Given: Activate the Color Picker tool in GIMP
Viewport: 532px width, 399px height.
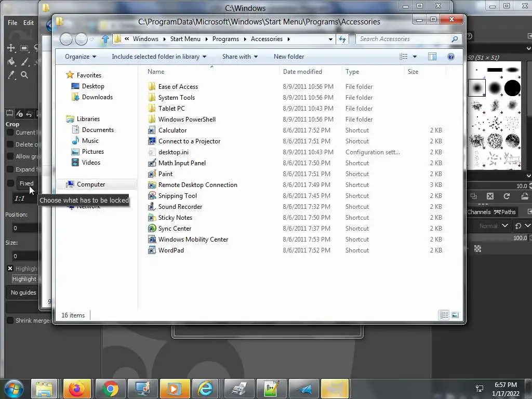Looking at the screenshot, I should (x=11, y=75).
